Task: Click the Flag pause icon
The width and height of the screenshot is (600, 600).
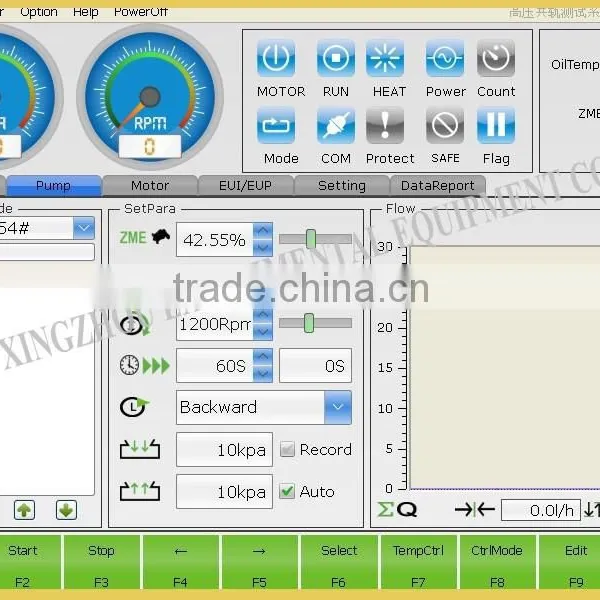Action: 496,125
